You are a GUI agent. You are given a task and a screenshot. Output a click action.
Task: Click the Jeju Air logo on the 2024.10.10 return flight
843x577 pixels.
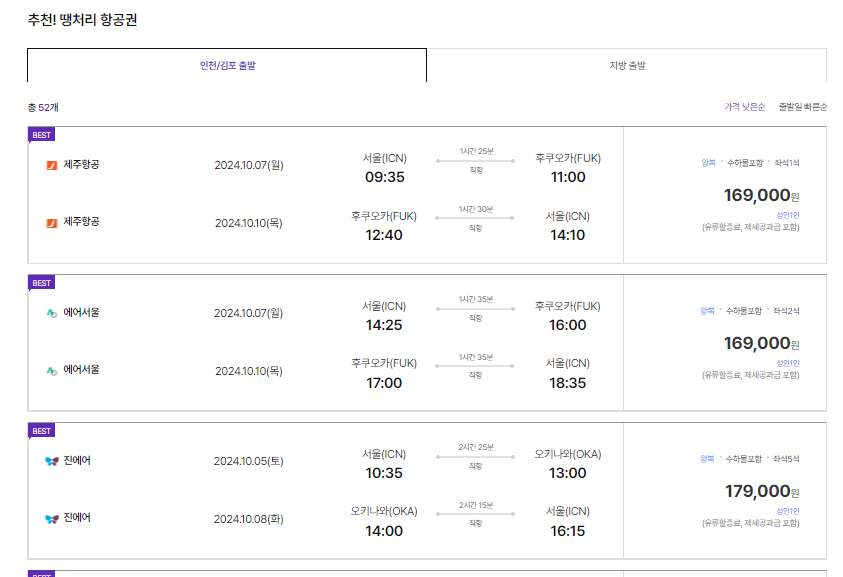[x=52, y=222]
